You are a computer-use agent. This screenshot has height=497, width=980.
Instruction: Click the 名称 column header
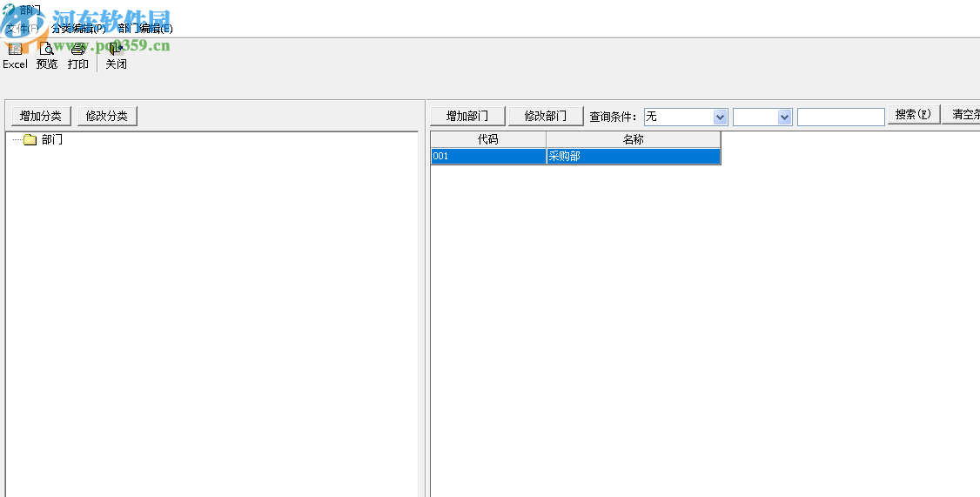(633, 139)
